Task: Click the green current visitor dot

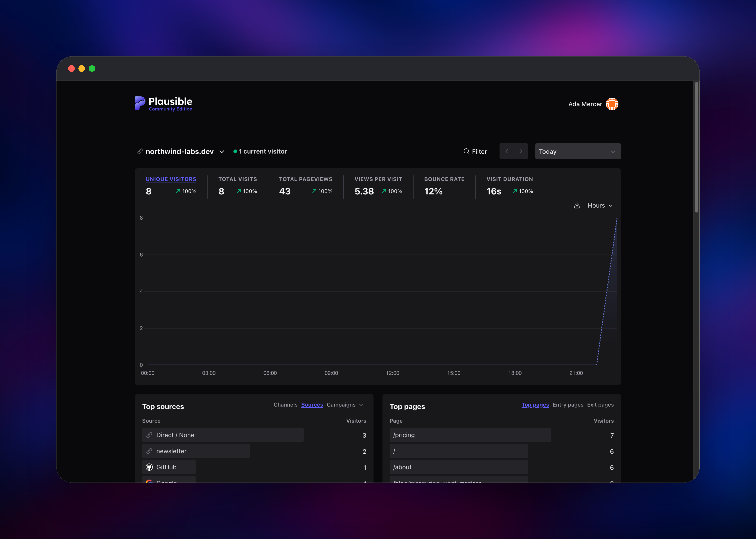Action: pyautogui.click(x=235, y=151)
